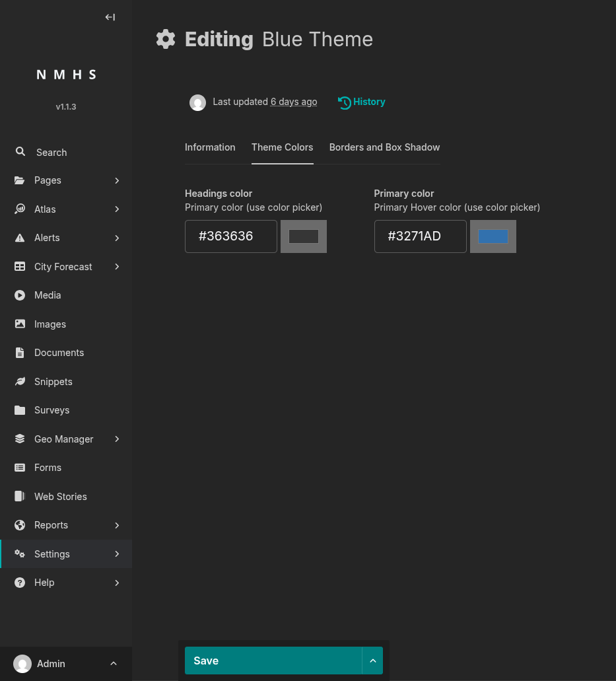616x681 pixels.
Task: Open the Headings color dark swatch picker
Action: [x=304, y=236]
